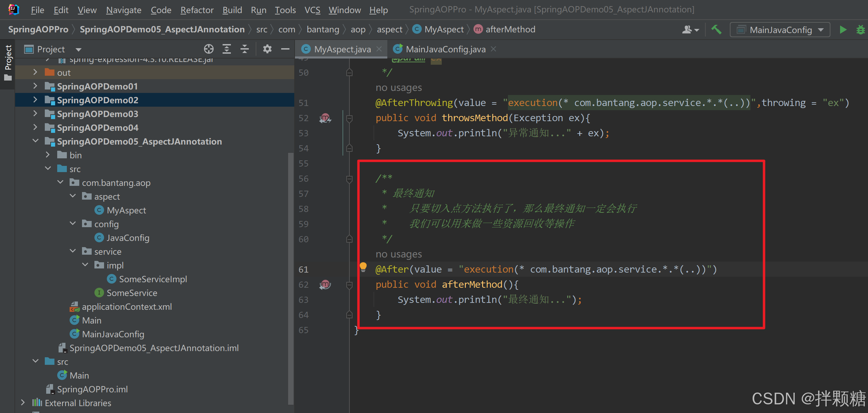Collapse the com.bantang.aop package node

click(60, 182)
